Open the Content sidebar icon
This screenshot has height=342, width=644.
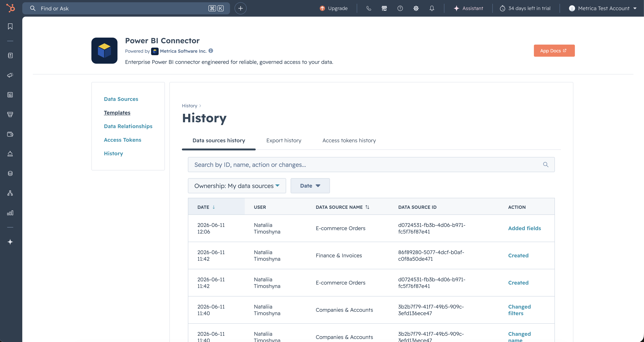click(x=10, y=95)
